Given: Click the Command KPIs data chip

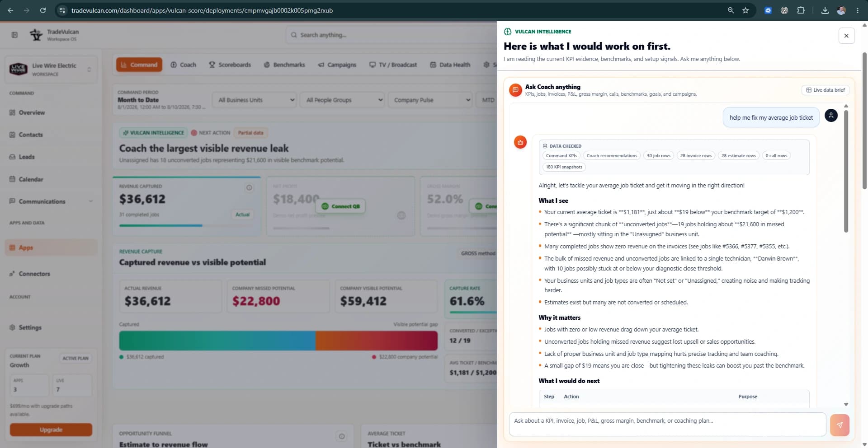Looking at the screenshot, I should pyautogui.click(x=561, y=156).
